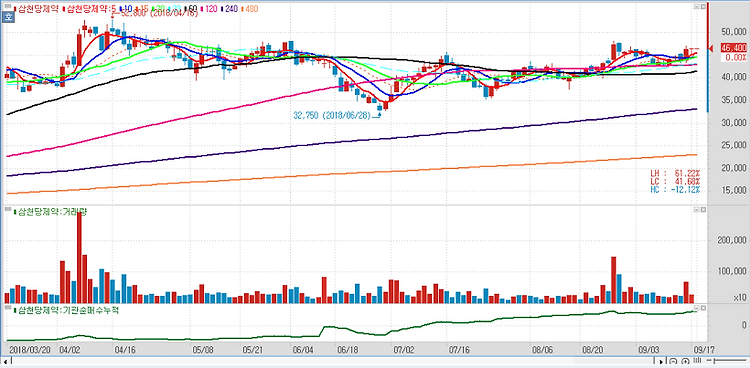Screen dimensions: 750x368
Task: Select the 삼천당제약 price series legend
Action: (x=36, y=9)
